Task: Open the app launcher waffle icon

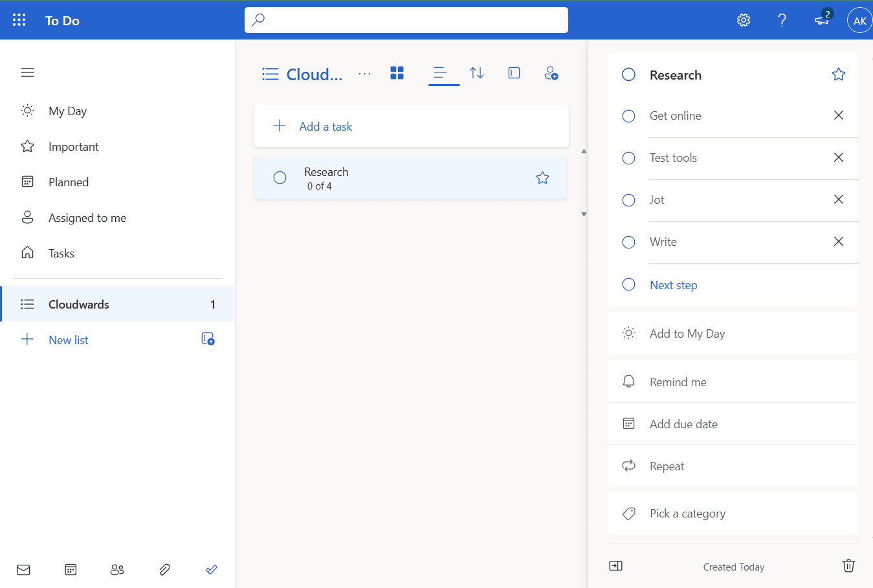Action: (x=19, y=20)
